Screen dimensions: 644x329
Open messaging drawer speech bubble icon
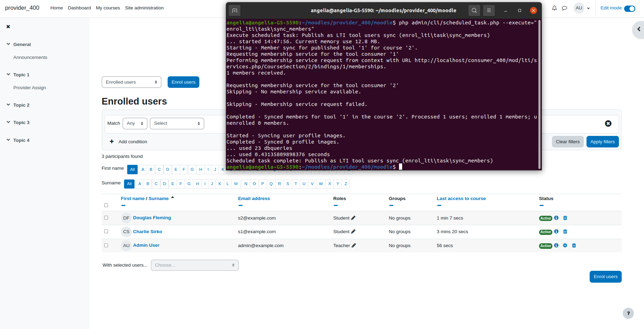pyautogui.click(x=565, y=8)
